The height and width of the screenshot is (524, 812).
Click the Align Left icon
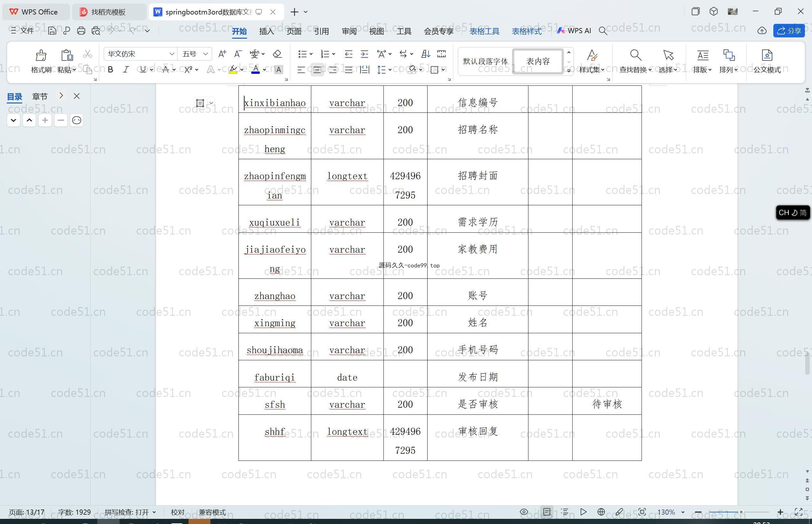pyautogui.click(x=301, y=70)
